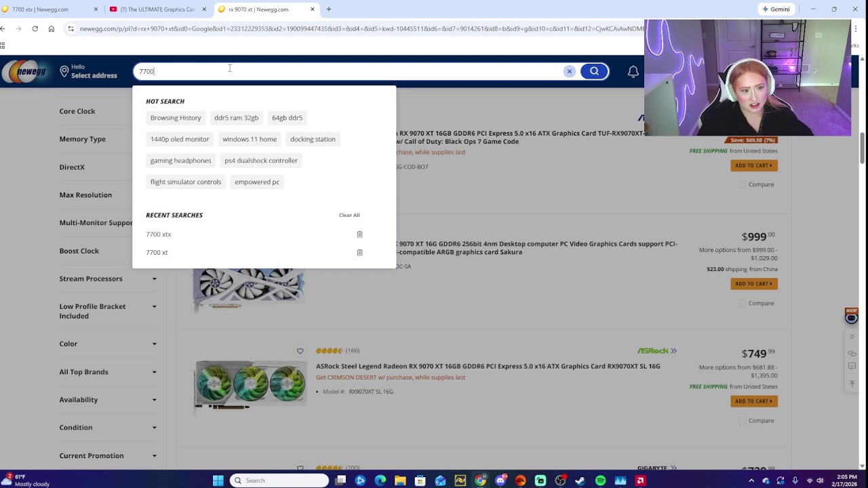Open the 166 reviews rating
This screenshot has height=488, width=868.
point(338,351)
